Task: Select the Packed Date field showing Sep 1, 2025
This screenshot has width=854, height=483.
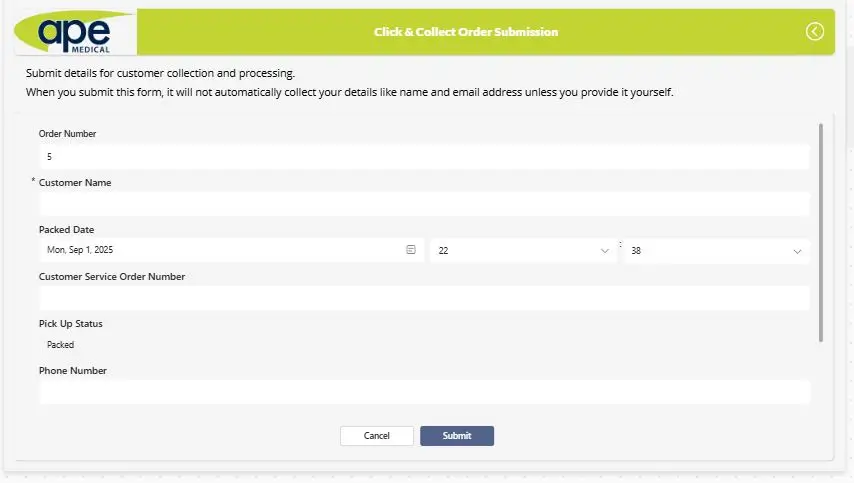Action: click(231, 250)
